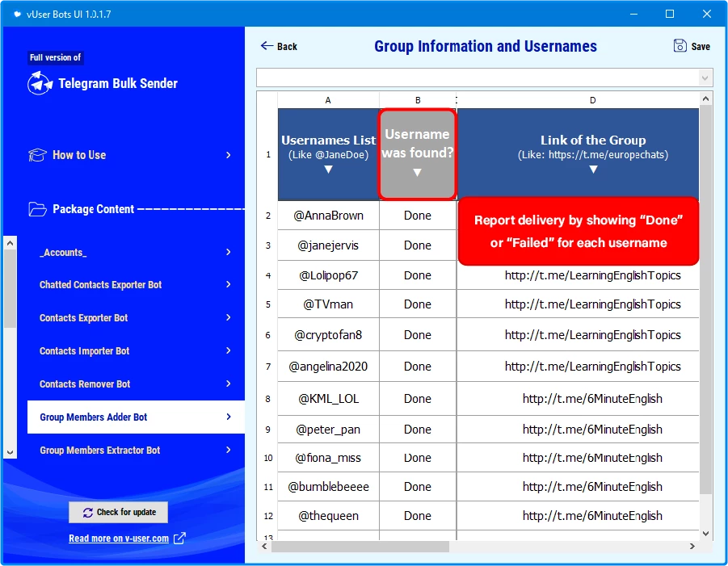This screenshot has height=566, width=728.
Task: Select the @fiona_miss cell
Action: tap(328, 458)
